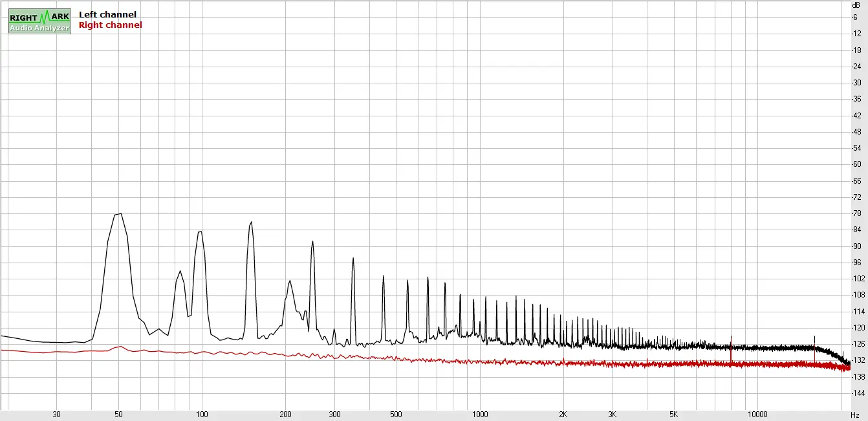Click the 5K frequency axis label
Viewport: 868px width, 421px height.
[x=673, y=415]
